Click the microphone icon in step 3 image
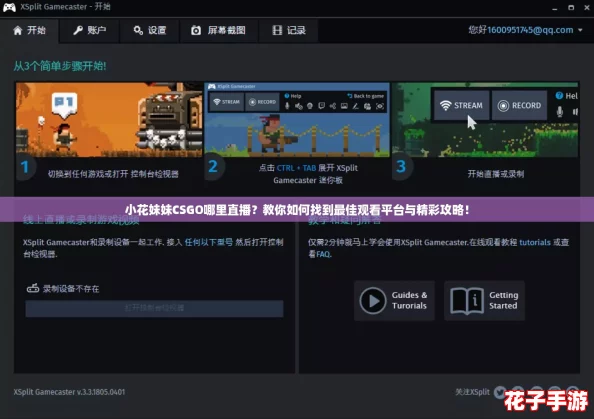 pos(560,111)
